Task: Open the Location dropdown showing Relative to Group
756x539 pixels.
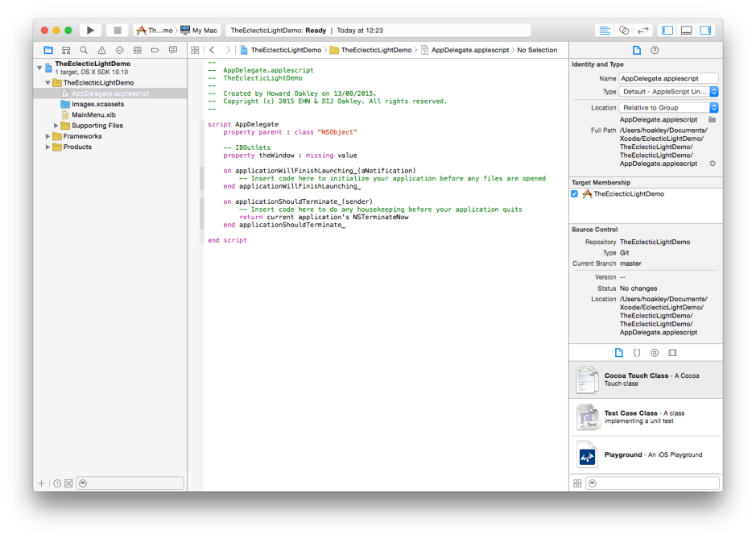Action: [x=666, y=107]
